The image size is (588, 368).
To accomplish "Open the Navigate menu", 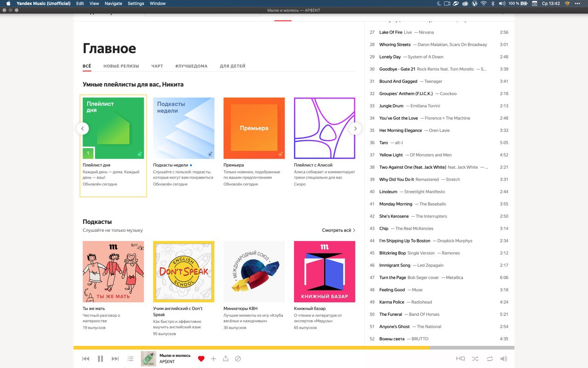I will pos(113,3).
